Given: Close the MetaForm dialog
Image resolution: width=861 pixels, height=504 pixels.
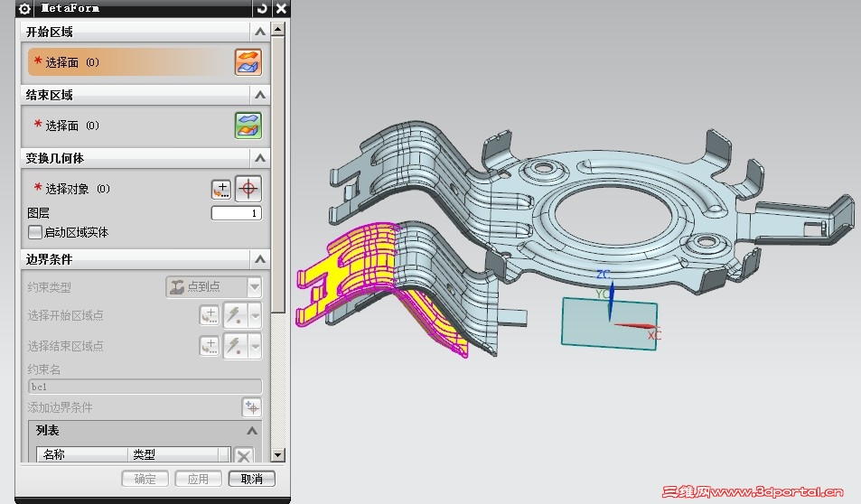Looking at the screenshot, I should (x=281, y=8).
